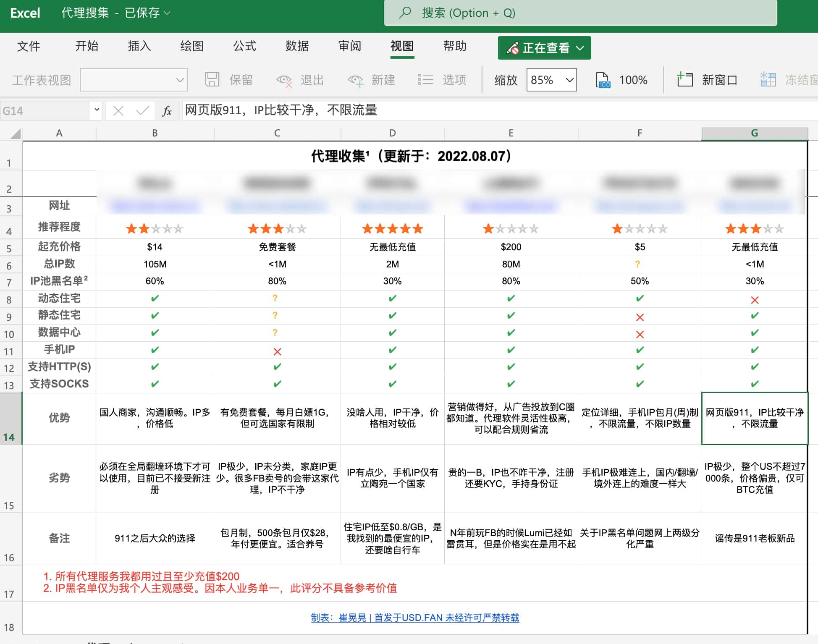
Task: Click the 新建 new sheet view icon
Action: click(x=355, y=80)
